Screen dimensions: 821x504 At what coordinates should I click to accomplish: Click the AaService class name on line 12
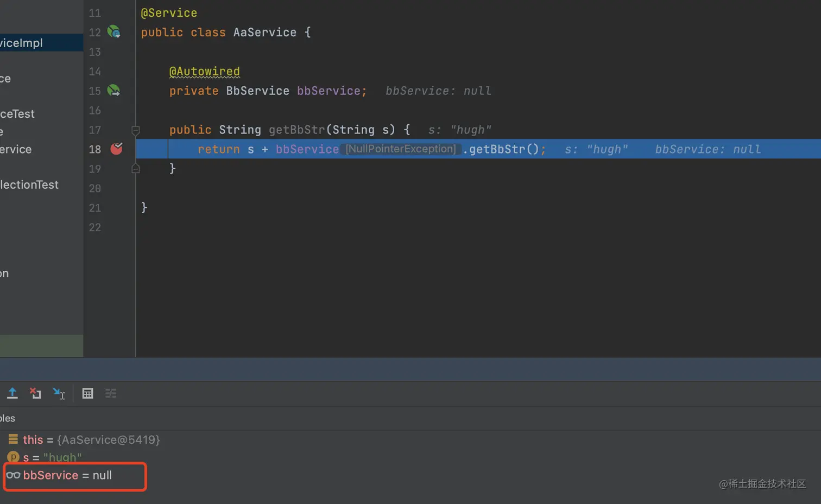point(265,33)
